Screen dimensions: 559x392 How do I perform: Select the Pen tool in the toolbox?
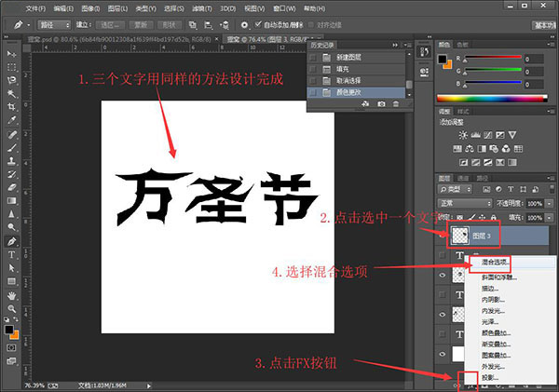tap(11, 241)
